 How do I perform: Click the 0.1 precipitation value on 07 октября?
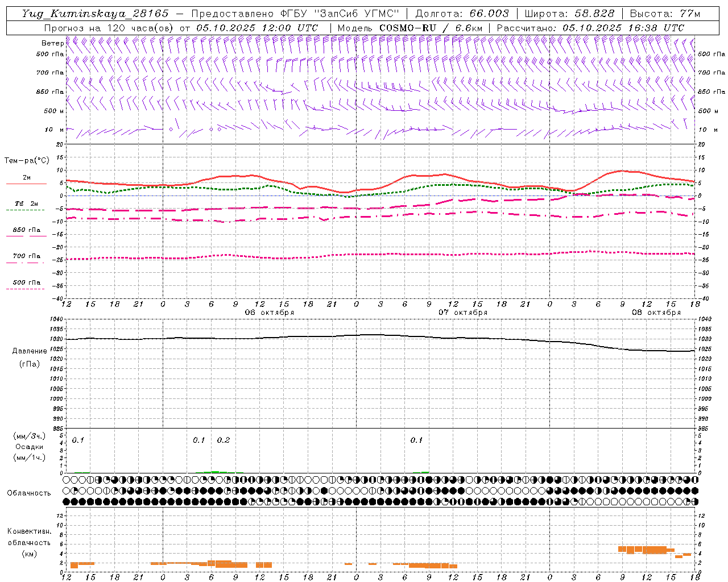click(416, 440)
